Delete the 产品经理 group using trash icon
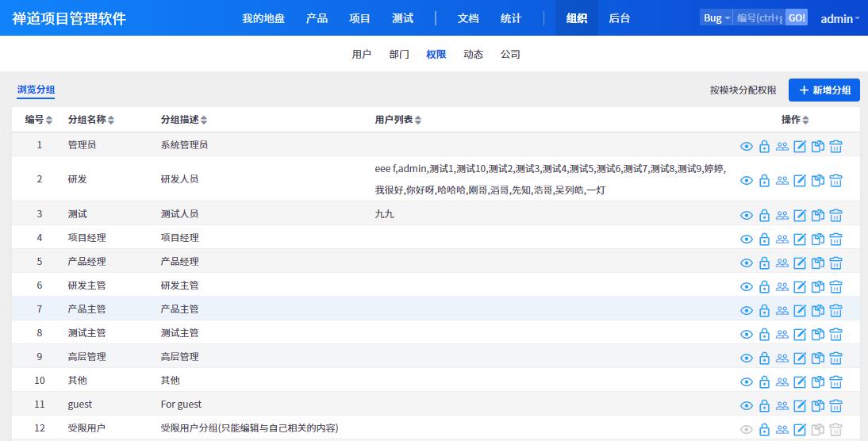The image size is (868, 441). tap(835, 263)
